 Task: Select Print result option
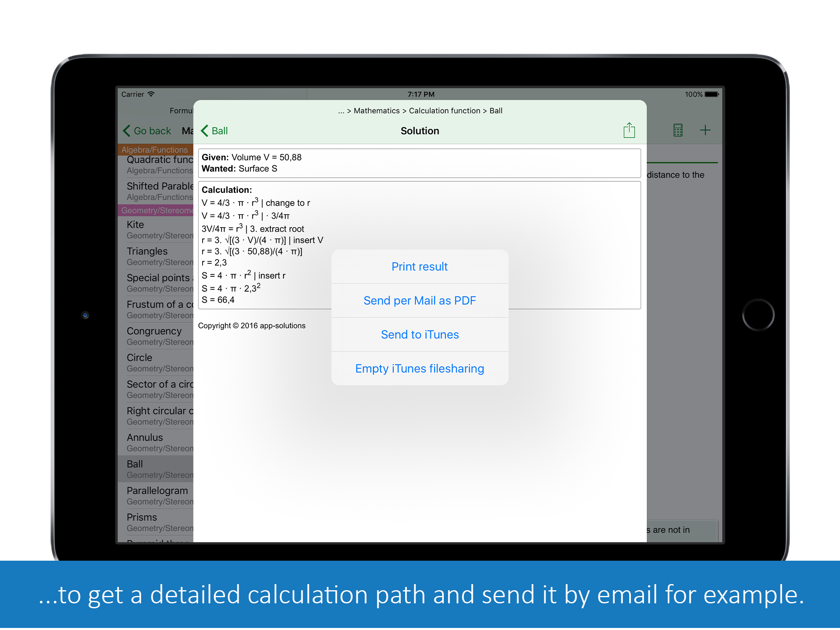(420, 267)
